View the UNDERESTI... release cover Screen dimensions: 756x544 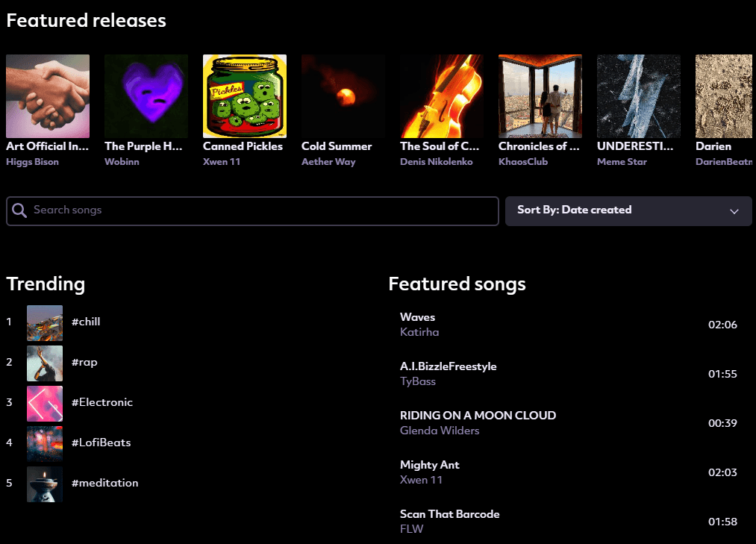pos(639,96)
